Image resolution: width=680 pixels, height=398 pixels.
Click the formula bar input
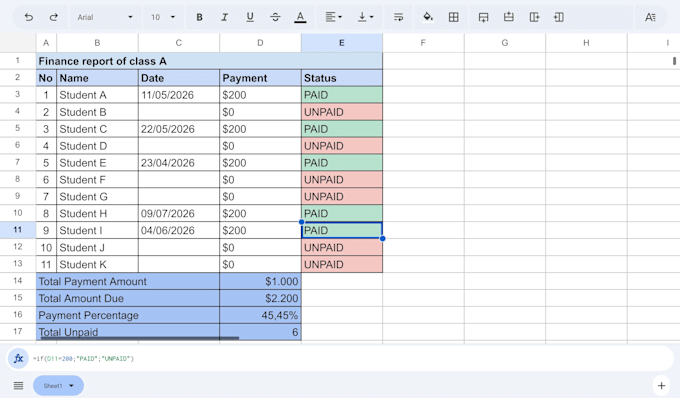pyautogui.click(x=351, y=359)
